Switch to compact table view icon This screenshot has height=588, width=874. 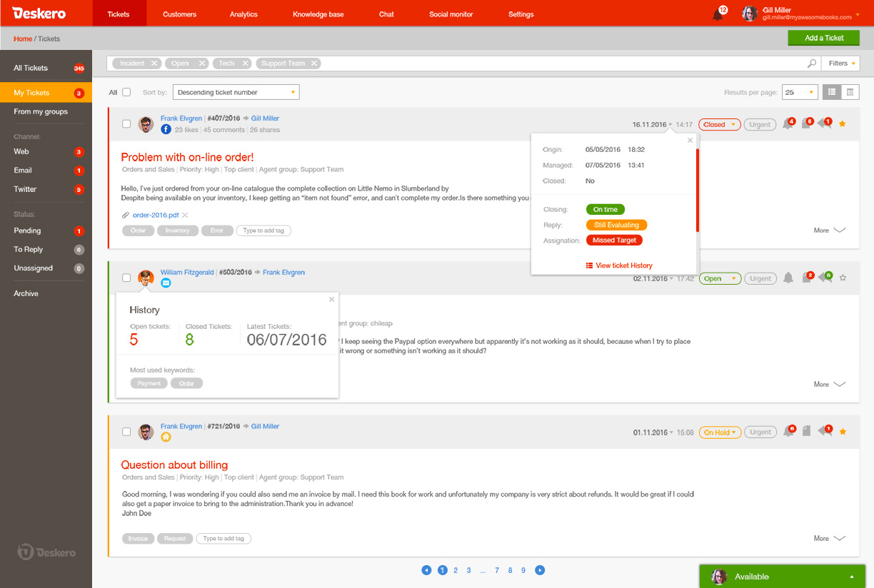click(x=850, y=92)
